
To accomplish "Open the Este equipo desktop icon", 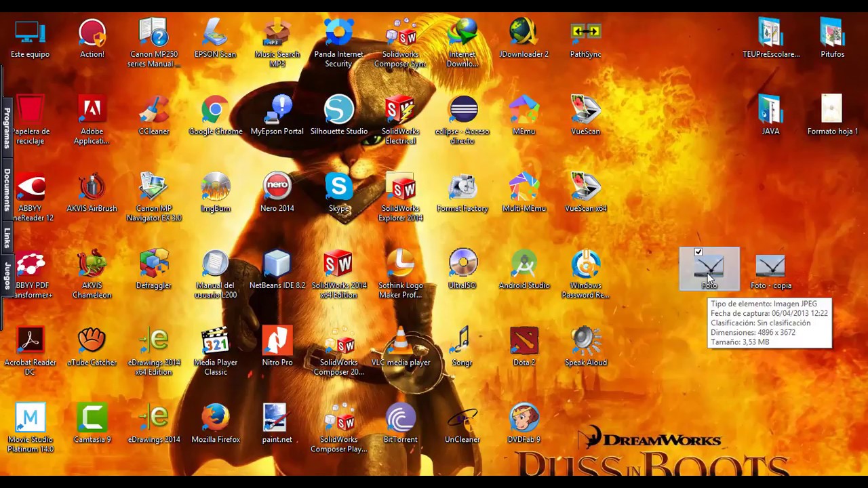I will coord(30,33).
